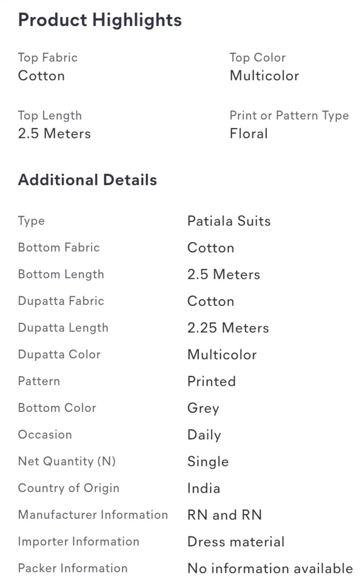
Task: Click the RN and RN manufacturer value
Action: coord(224,515)
